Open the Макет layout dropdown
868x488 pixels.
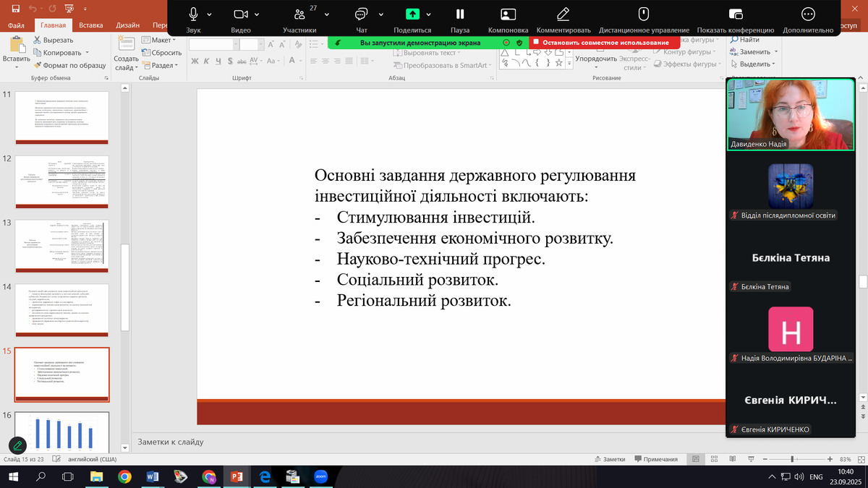pyautogui.click(x=160, y=40)
